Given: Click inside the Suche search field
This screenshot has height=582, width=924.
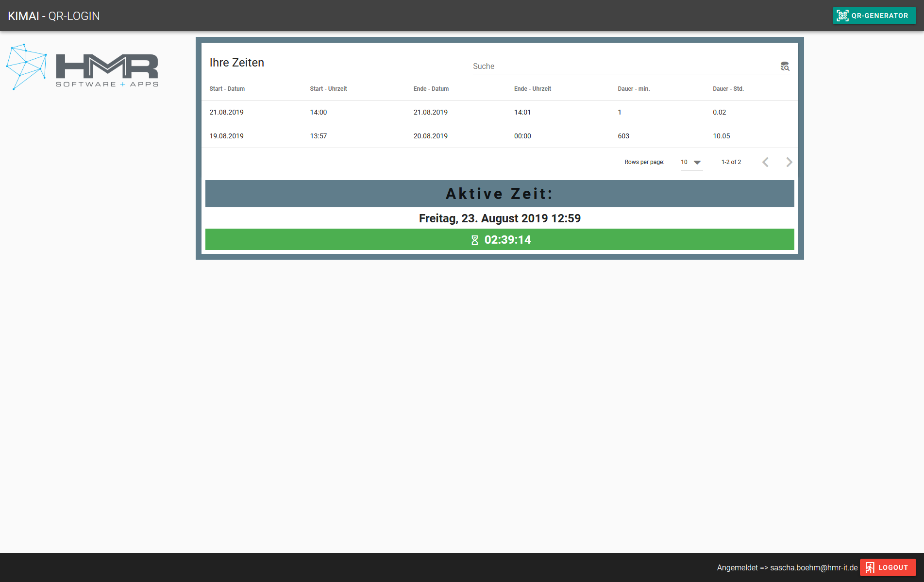Looking at the screenshot, I should 583,66.
